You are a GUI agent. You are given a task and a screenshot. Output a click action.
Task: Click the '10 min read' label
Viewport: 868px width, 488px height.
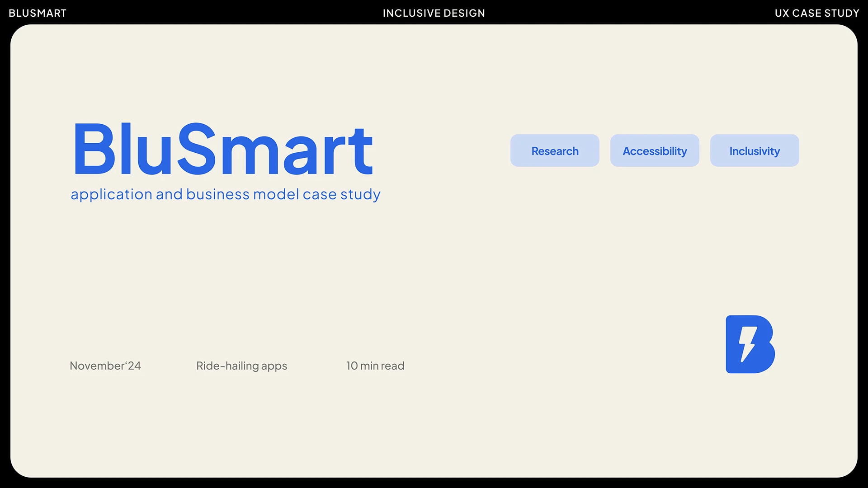(x=375, y=366)
